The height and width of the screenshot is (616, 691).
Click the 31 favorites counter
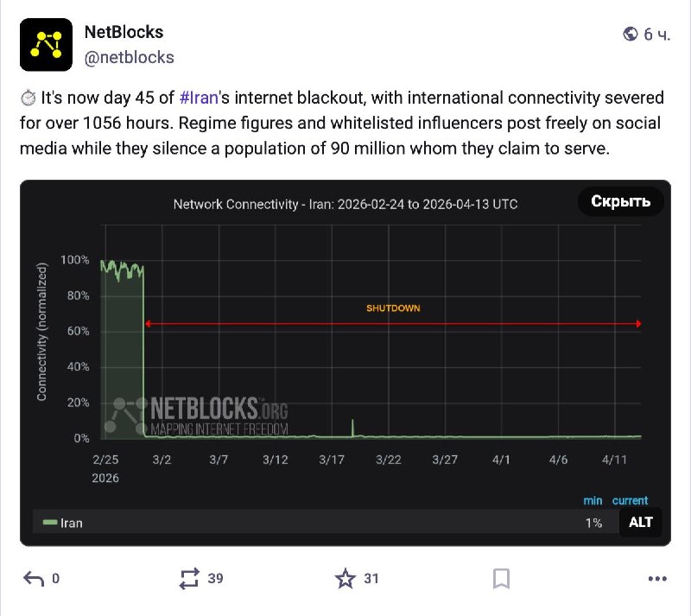(x=371, y=579)
